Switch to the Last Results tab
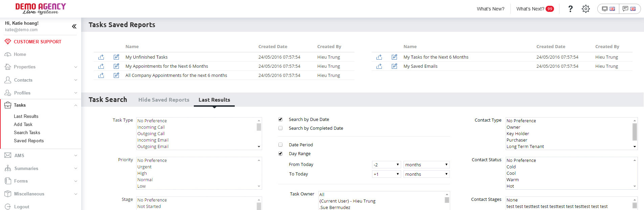 click(214, 100)
